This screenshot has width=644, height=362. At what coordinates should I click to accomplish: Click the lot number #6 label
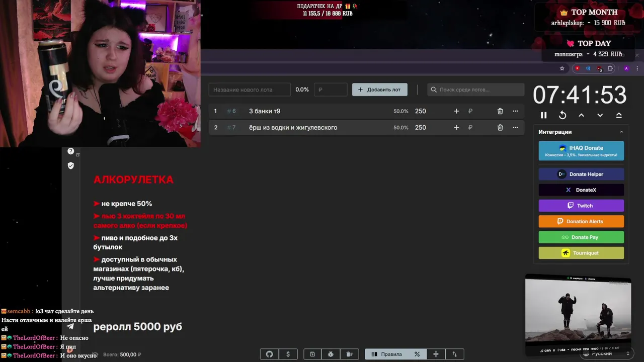pos(231,111)
